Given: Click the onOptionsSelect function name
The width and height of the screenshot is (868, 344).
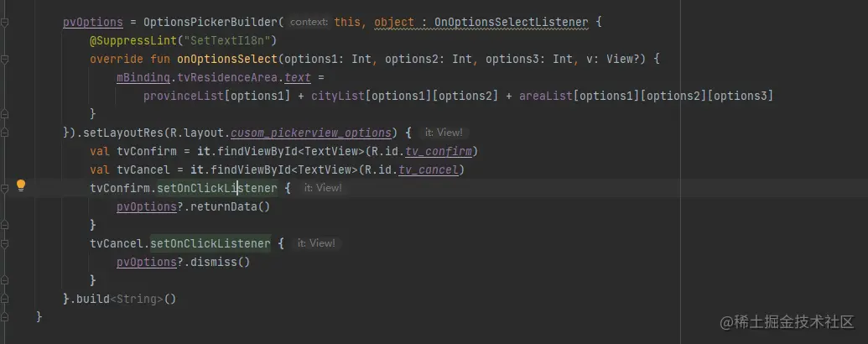Looking at the screenshot, I should pyautogui.click(x=227, y=59).
